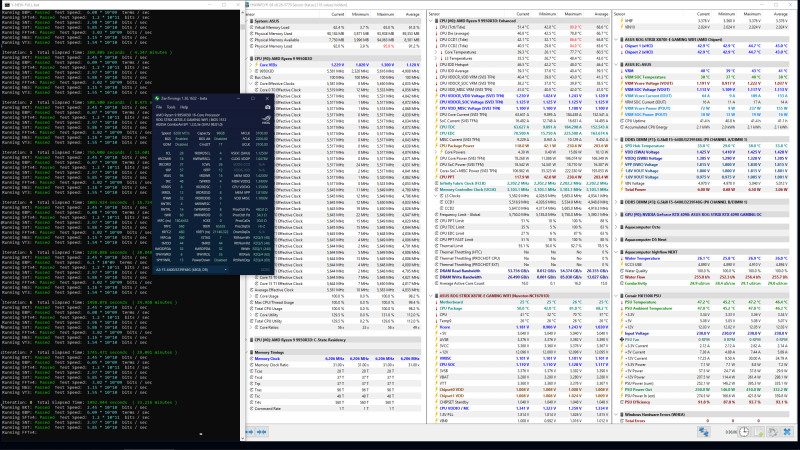
Task: Open the DIMM selector dropdown in ZenTimings
Action: [191, 269]
